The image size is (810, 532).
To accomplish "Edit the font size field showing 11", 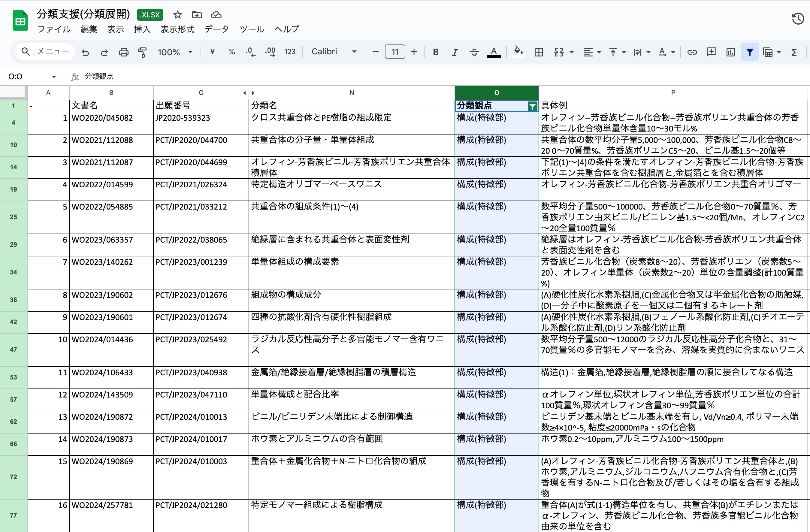I will 395,52.
